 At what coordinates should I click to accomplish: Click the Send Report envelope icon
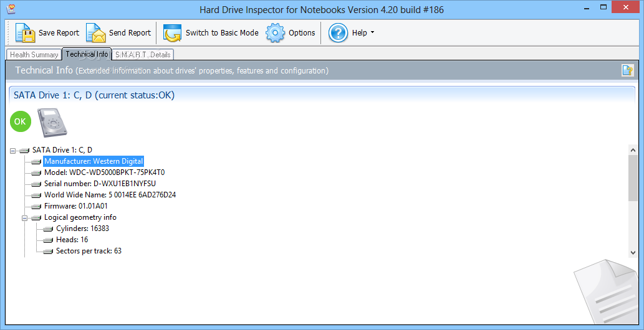tap(96, 33)
